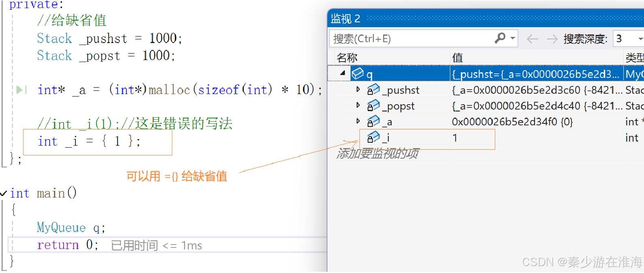Click the search back arrow
The width and height of the screenshot is (644, 273).
(x=532, y=39)
